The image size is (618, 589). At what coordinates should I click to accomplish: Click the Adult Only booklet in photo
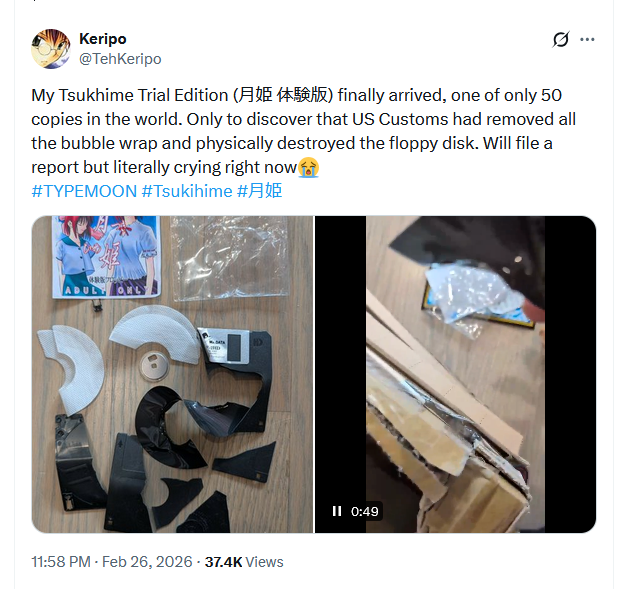(106, 256)
